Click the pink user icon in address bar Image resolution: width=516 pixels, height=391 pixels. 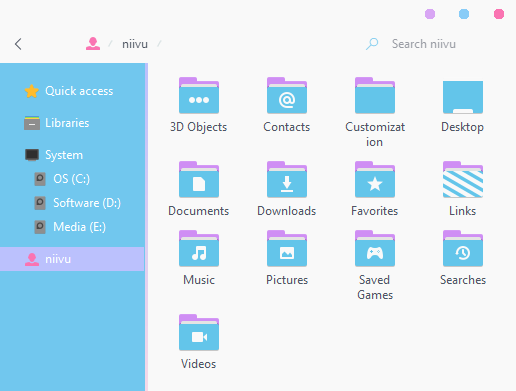(93, 44)
